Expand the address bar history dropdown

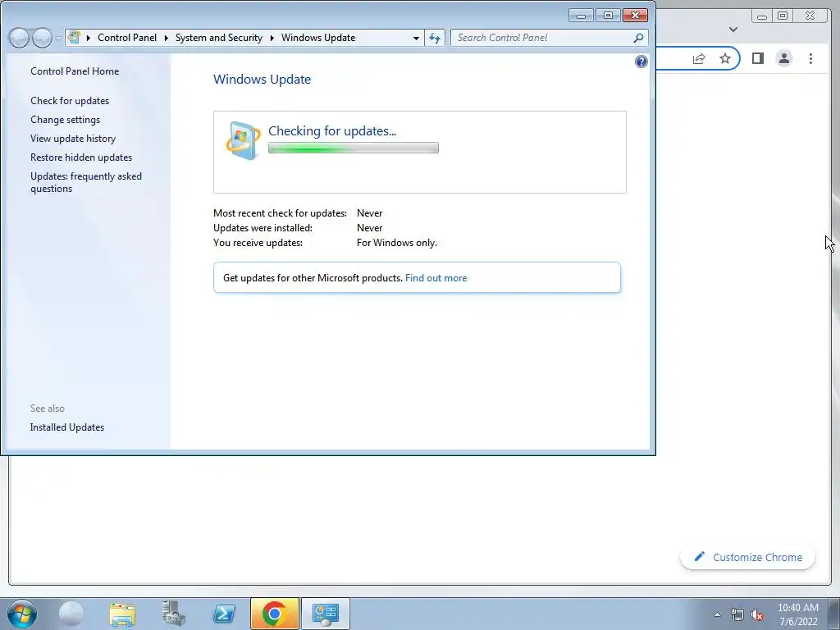(416, 38)
